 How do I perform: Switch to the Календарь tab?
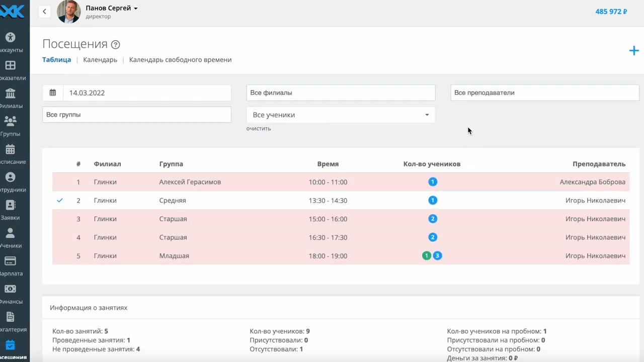[x=100, y=59]
